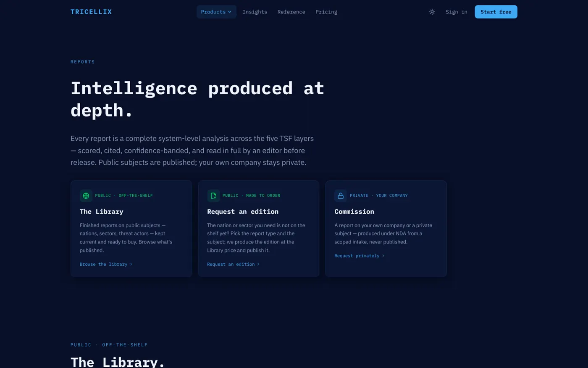Select the Request an edition card heading
Screen dimensions: 588x368
click(x=243, y=212)
